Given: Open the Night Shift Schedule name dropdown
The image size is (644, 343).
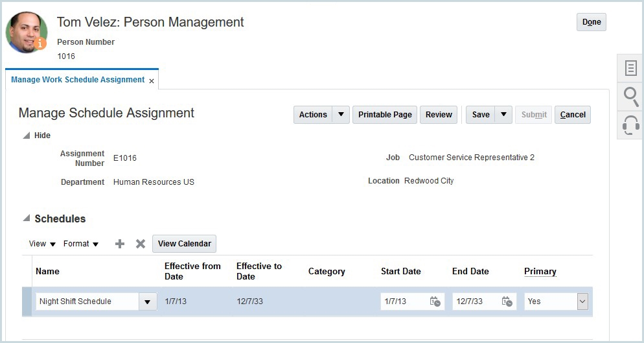Looking at the screenshot, I should click(148, 302).
